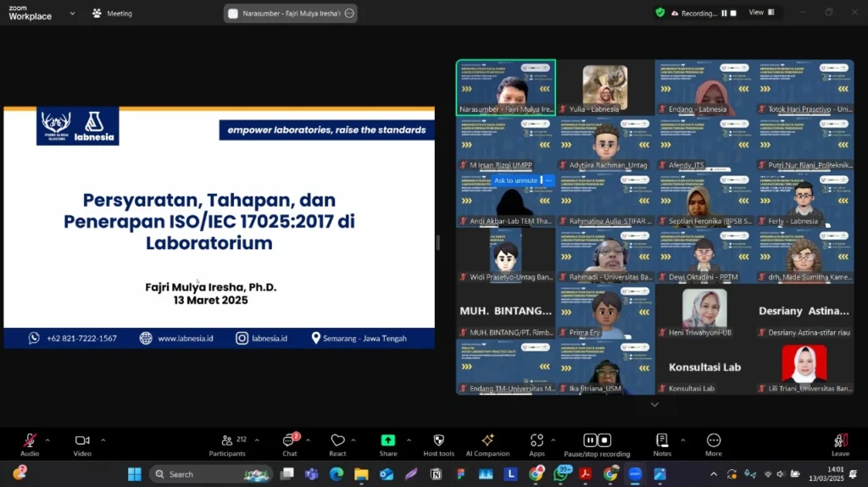Open the Chat panel
This screenshot has height=487, width=868.
[x=290, y=441]
